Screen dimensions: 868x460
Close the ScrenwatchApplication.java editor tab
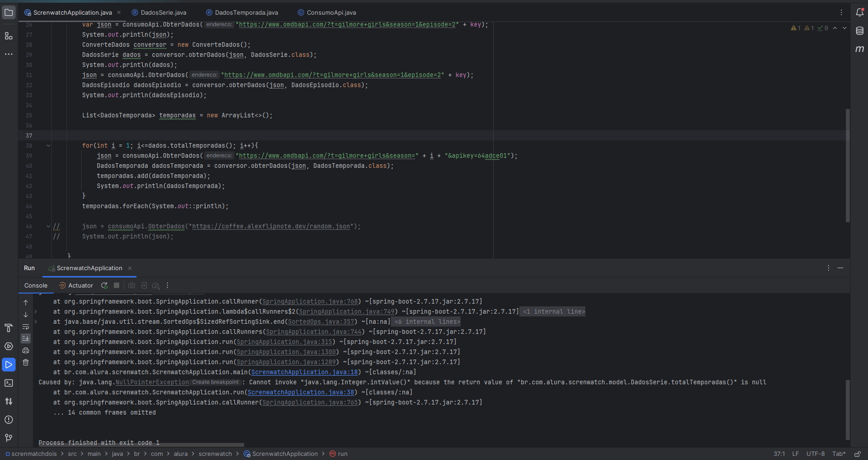point(119,12)
